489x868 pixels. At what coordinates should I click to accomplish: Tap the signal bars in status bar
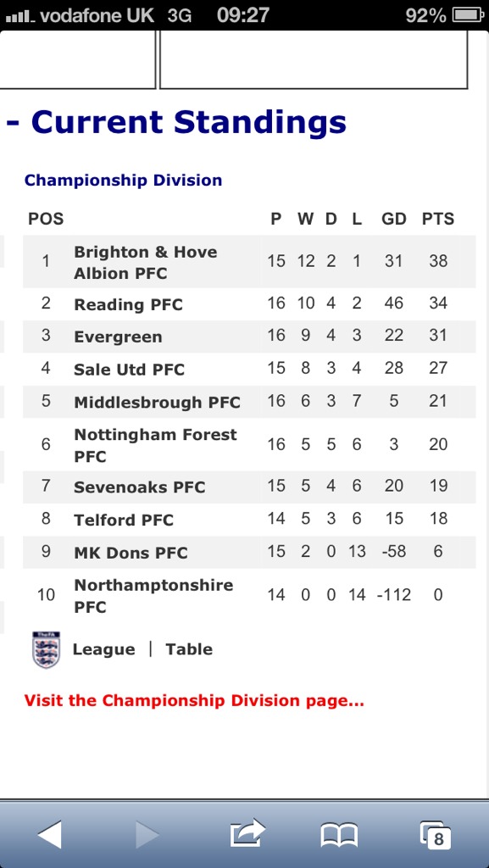pyautogui.click(x=19, y=16)
